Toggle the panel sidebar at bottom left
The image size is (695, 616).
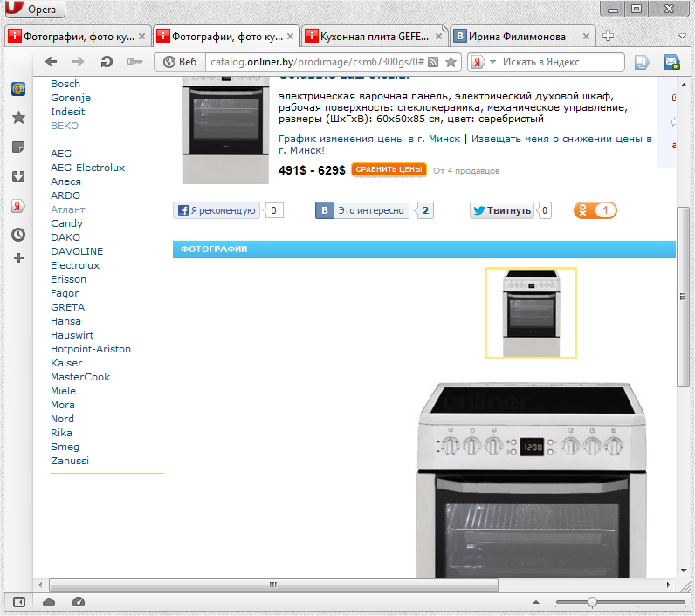tap(19, 602)
